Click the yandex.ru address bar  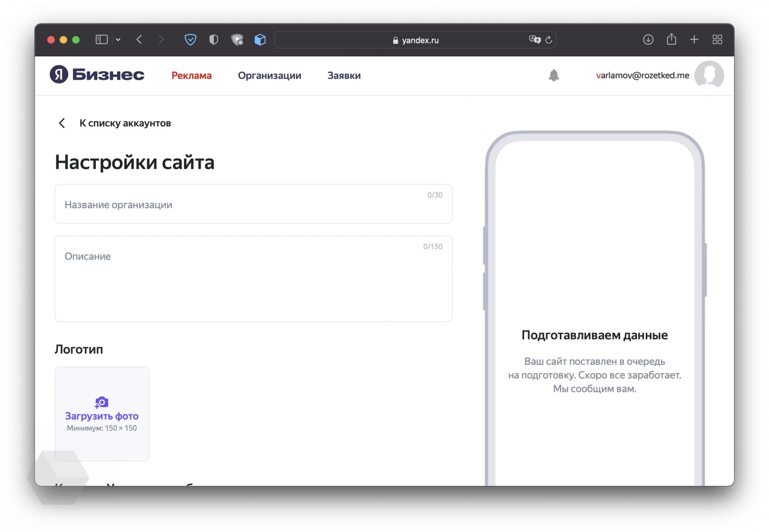(415, 40)
